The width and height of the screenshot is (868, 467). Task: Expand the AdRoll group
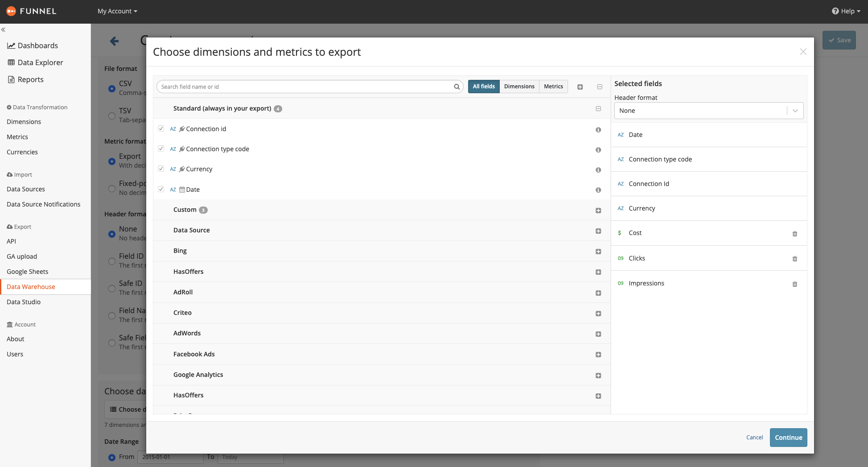click(x=598, y=293)
